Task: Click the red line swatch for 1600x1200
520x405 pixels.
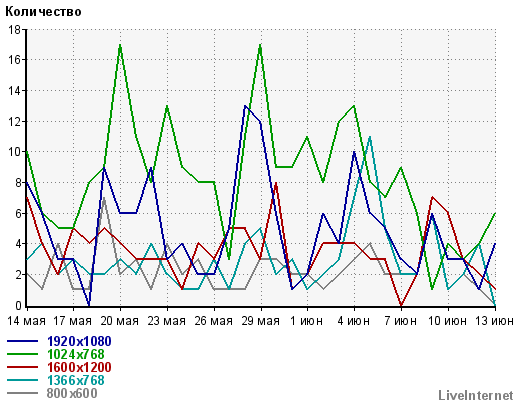Action: pos(22,367)
